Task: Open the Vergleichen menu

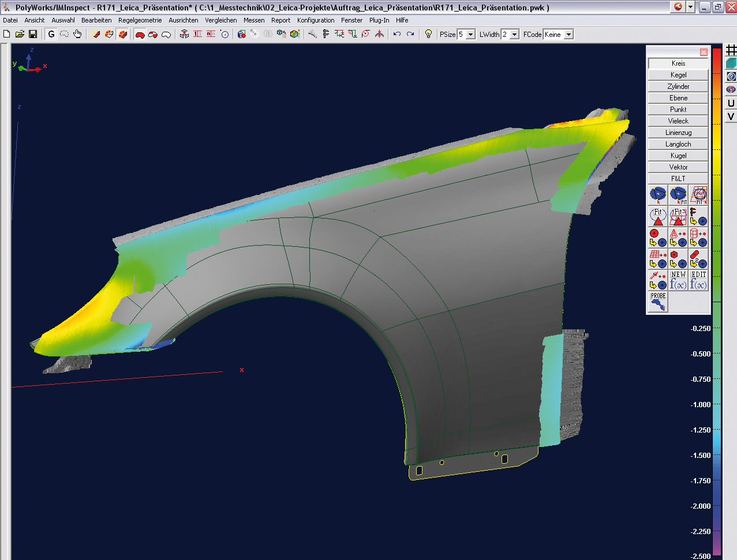Action: coord(220,20)
